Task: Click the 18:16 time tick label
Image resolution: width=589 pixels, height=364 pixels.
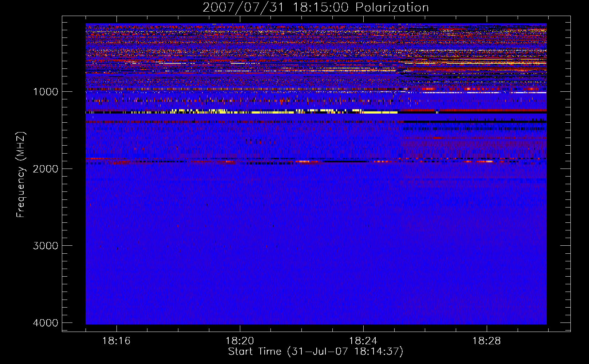Action: tap(116, 341)
